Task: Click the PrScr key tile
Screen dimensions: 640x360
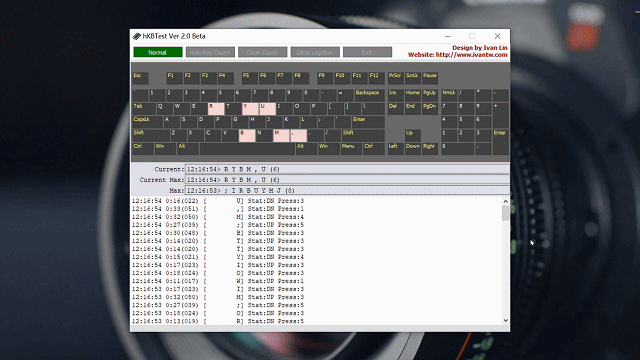Action: tap(396, 78)
